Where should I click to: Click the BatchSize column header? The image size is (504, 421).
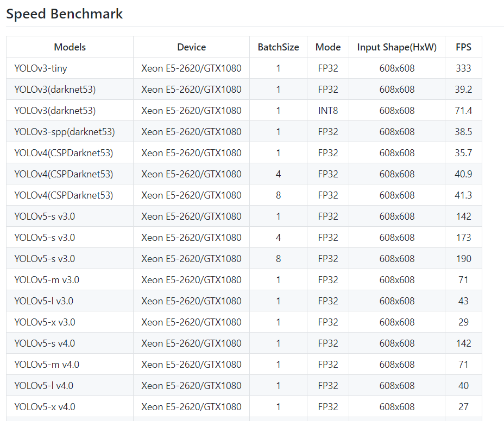[x=278, y=47]
